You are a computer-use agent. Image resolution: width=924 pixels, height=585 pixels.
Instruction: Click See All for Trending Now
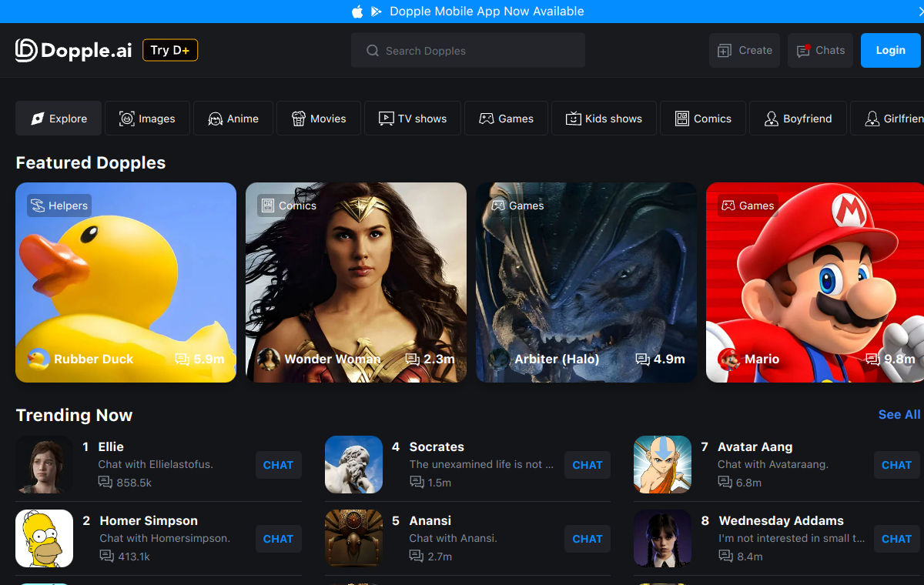click(899, 415)
